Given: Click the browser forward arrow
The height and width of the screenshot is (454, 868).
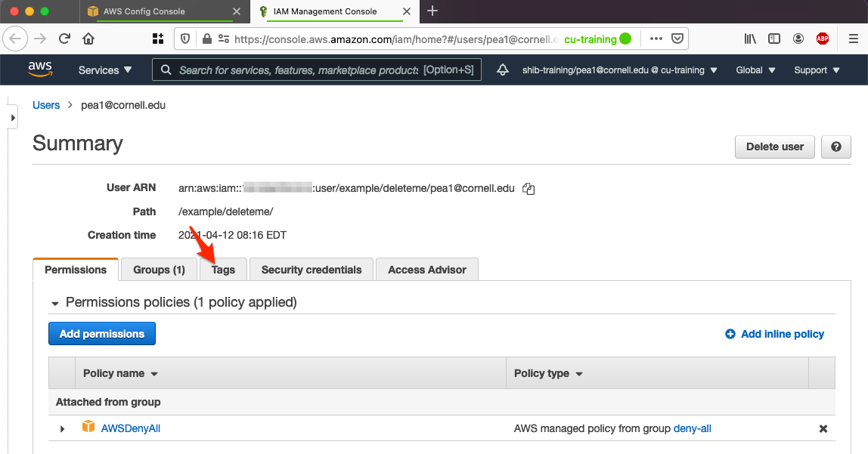Looking at the screenshot, I should pos(40,39).
